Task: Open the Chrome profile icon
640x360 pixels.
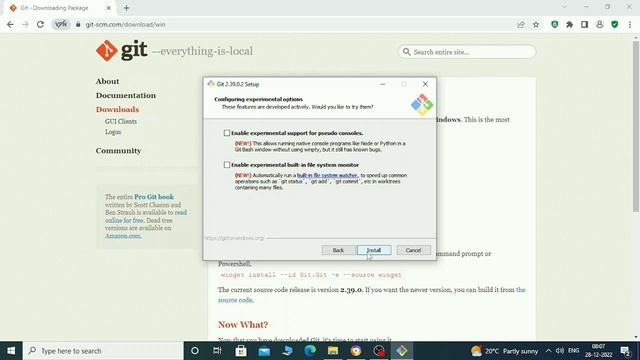Action: pos(600,24)
